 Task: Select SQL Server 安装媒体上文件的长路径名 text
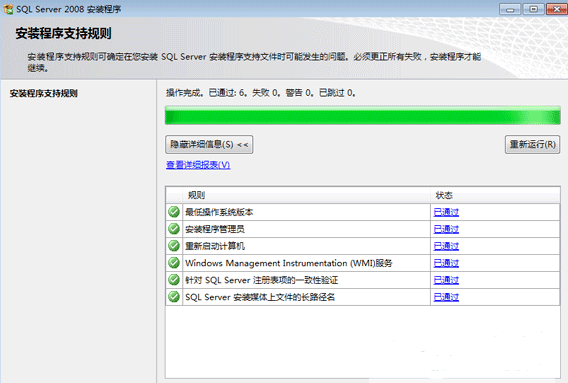[x=260, y=297]
